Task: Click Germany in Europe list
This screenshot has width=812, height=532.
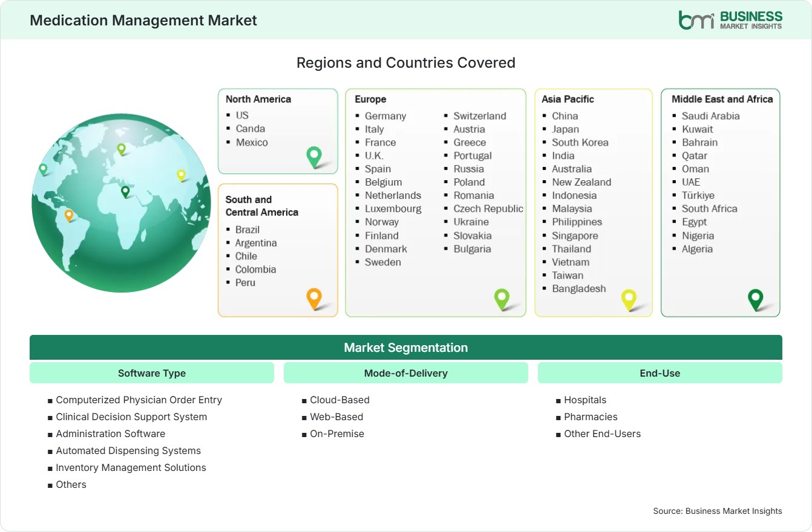Action: (385, 115)
